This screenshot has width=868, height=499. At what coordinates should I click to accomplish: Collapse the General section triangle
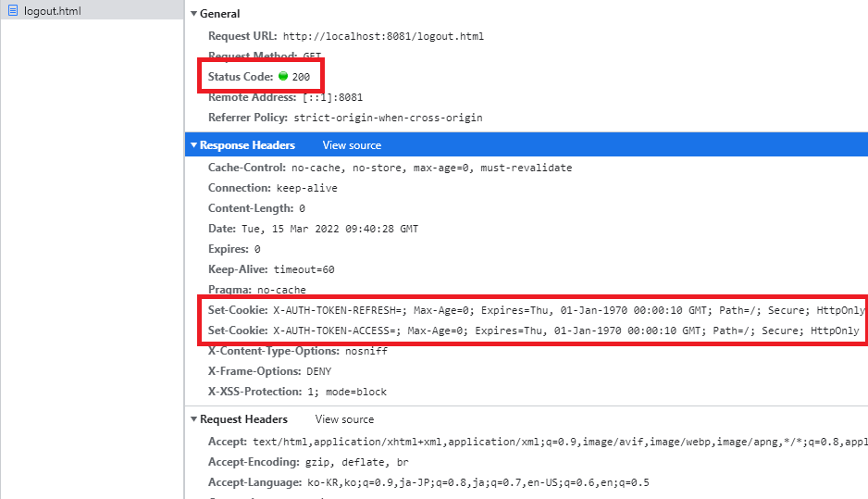(193, 13)
